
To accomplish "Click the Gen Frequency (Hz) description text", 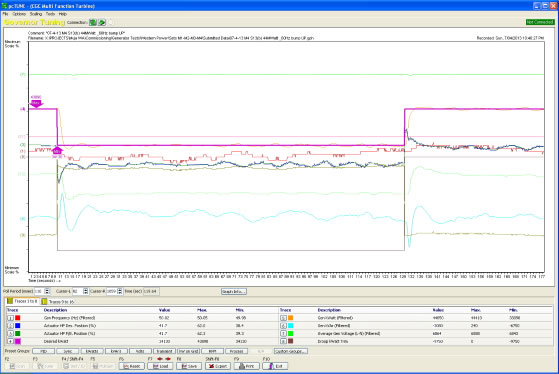I will coord(70,318).
